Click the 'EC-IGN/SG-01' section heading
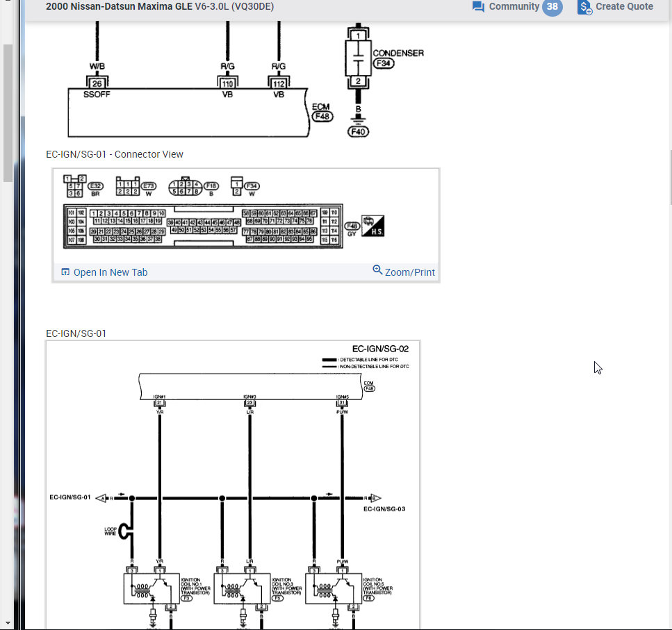Viewport: 672px width, 630px height. 76,333
